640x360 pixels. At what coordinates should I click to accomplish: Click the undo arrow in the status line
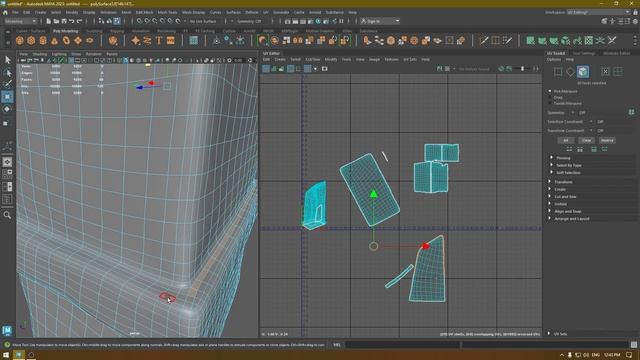pyautogui.click(x=72, y=21)
